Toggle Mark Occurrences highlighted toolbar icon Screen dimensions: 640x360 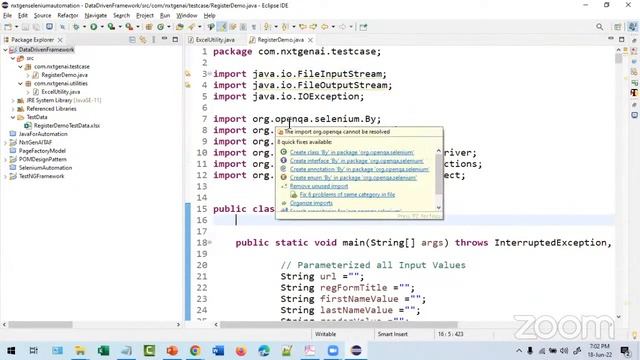tap(222, 27)
